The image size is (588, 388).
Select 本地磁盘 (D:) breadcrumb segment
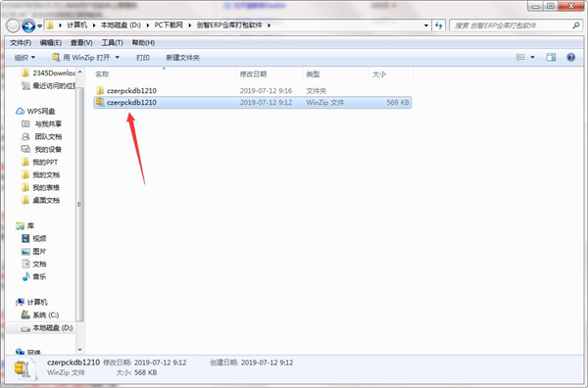[121, 25]
